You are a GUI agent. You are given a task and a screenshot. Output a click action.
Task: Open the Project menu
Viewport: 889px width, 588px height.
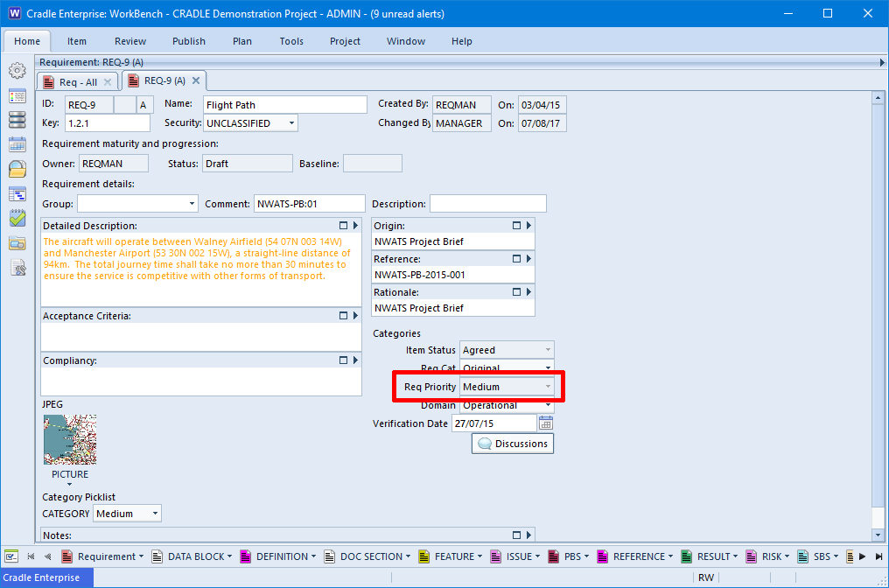[x=345, y=41]
